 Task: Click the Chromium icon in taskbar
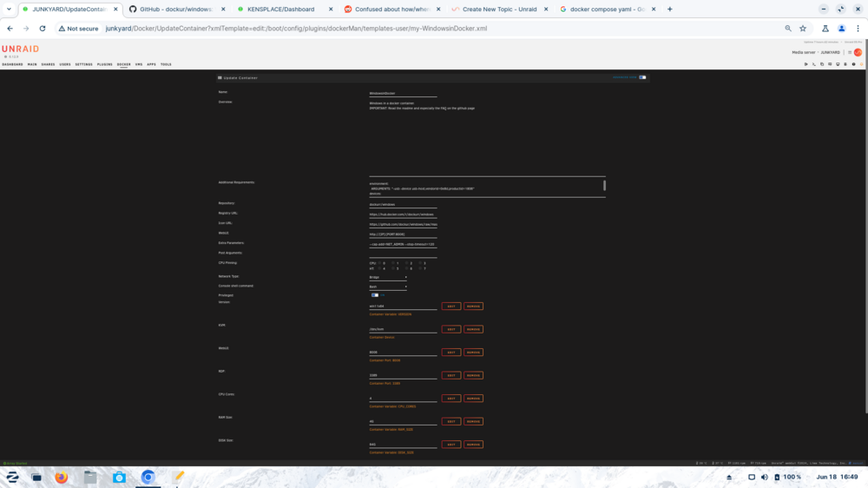(x=148, y=477)
